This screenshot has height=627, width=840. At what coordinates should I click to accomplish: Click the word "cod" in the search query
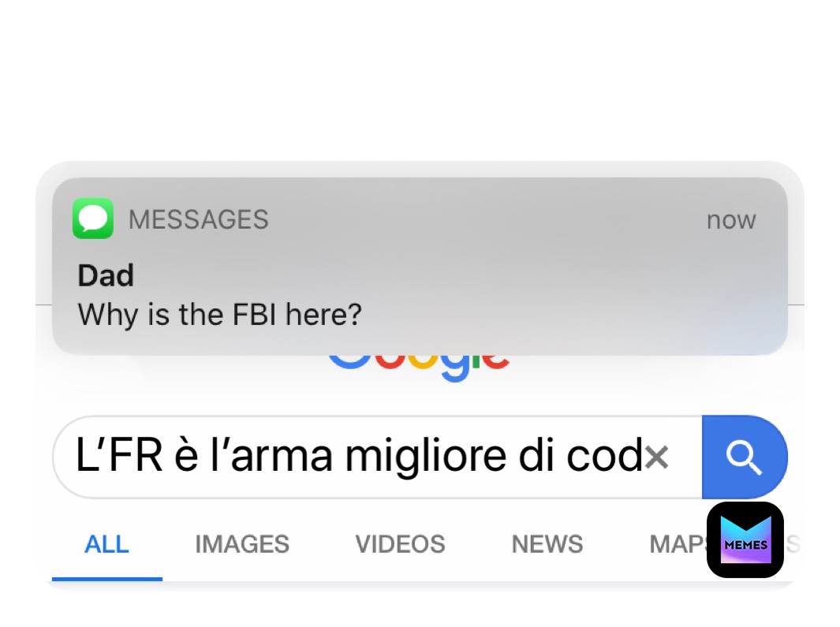604,456
